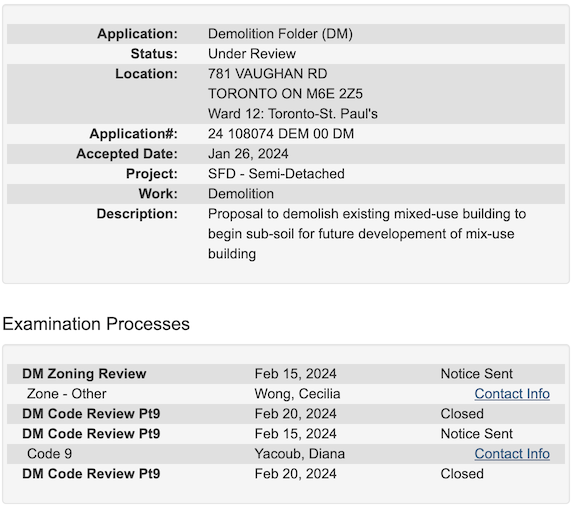Select the DM Zoning Review row title
572x508 pixels.
click(84, 374)
